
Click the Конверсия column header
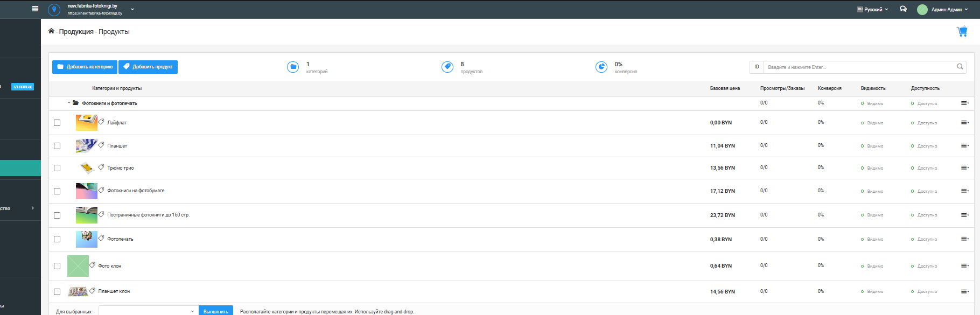pos(830,88)
